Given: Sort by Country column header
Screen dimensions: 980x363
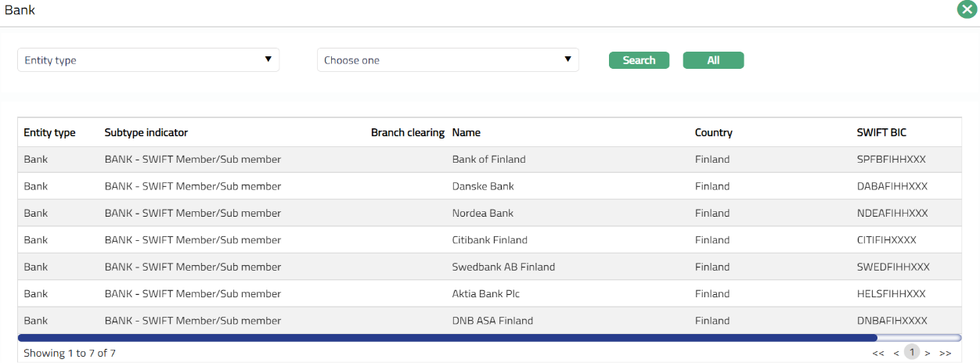Looking at the screenshot, I should tap(713, 133).
